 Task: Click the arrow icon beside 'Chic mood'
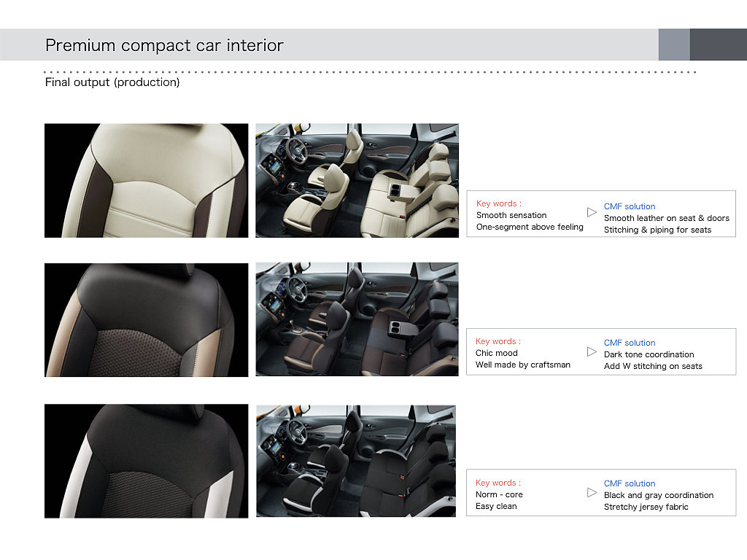click(592, 352)
